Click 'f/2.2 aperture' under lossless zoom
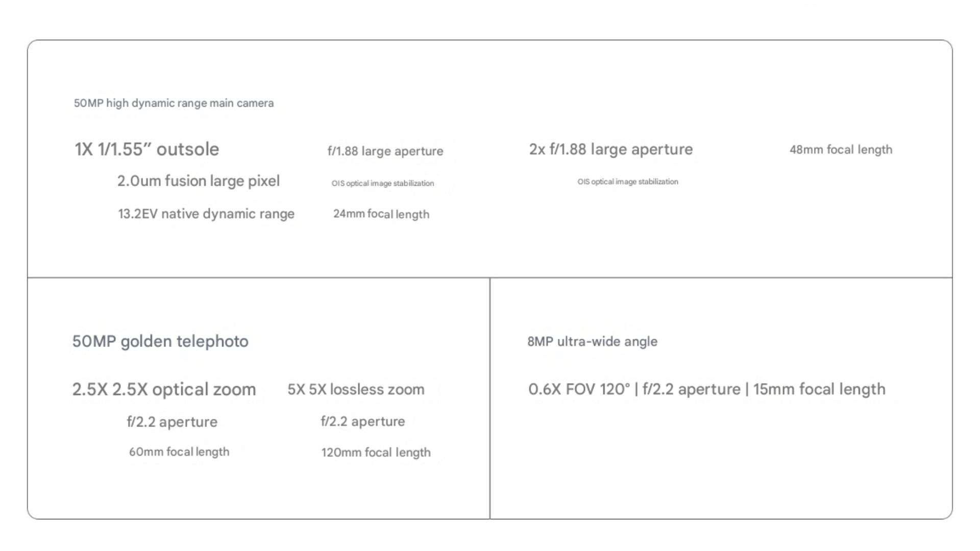Screen dimensions: 980x551 tap(363, 421)
